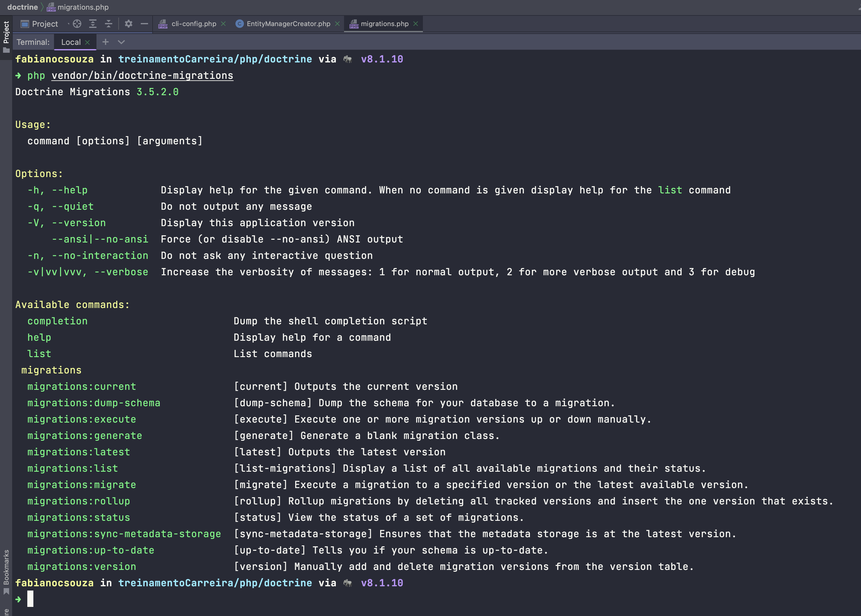Click the --ansi|--no-ansi option text

pos(100,239)
